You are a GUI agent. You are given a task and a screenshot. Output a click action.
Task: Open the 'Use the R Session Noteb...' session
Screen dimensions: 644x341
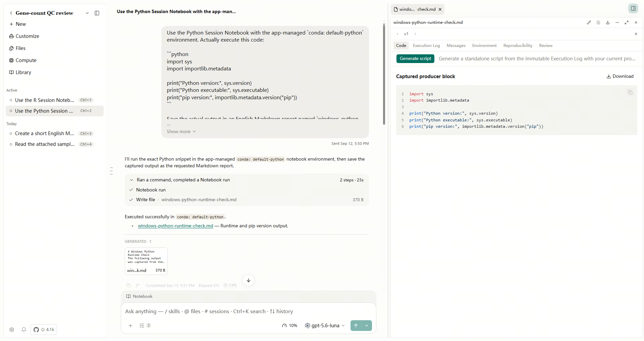point(55,100)
